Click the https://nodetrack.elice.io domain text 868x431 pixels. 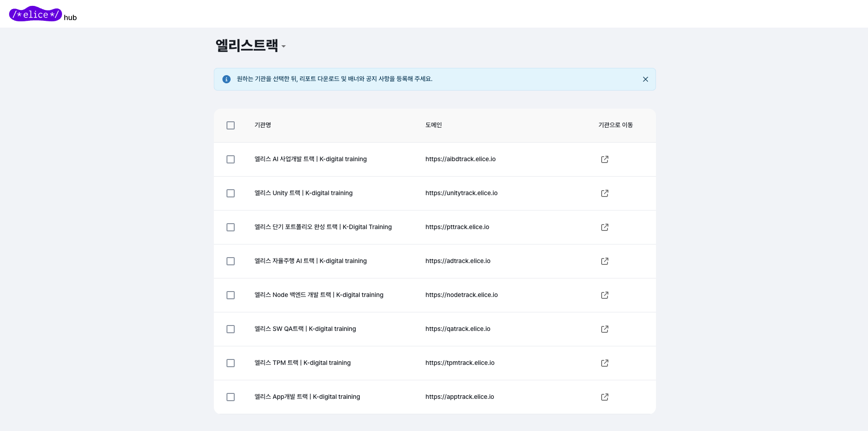[462, 295]
